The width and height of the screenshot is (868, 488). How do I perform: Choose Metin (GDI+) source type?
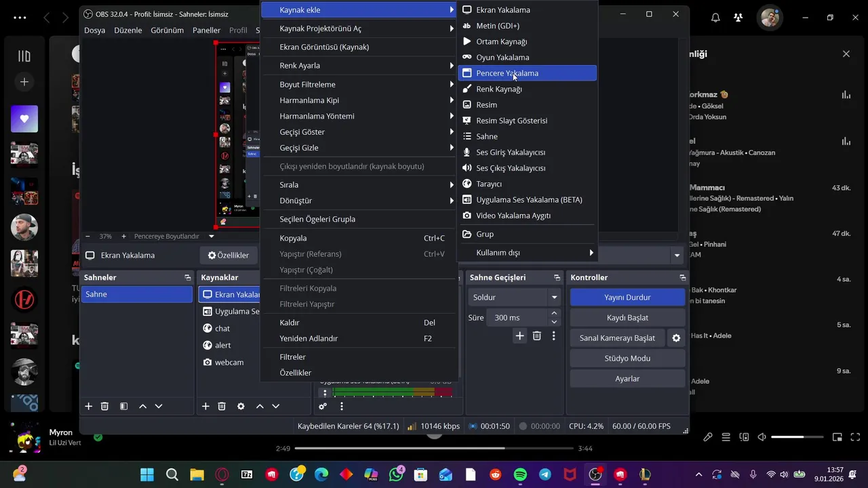(x=527, y=26)
